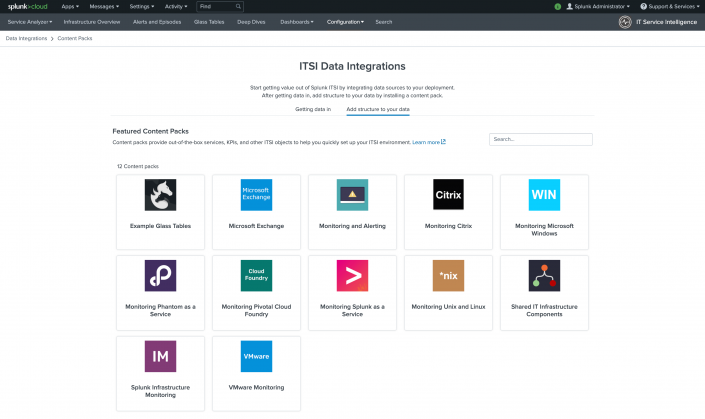Click the Monitoring Pivotal Cloud Foundry title
The width and height of the screenshot is (705, 419).
[256, 310]
